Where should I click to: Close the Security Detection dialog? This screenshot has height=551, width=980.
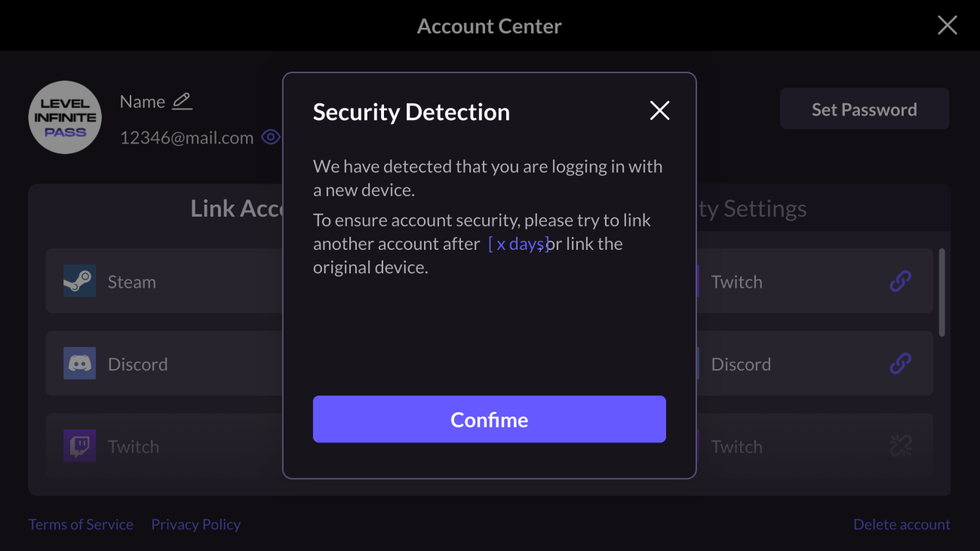tap(659, 111)
